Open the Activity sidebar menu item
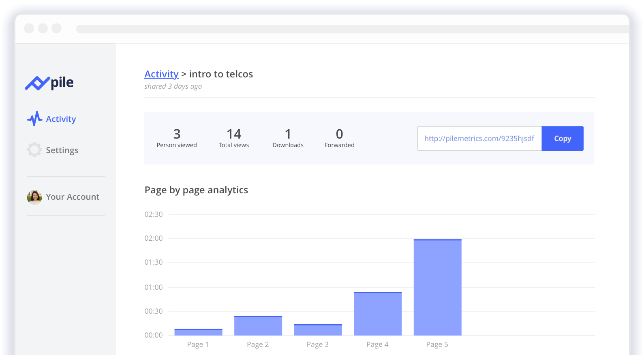The height and width of the screenshot is (355, 644). point(61,119)
